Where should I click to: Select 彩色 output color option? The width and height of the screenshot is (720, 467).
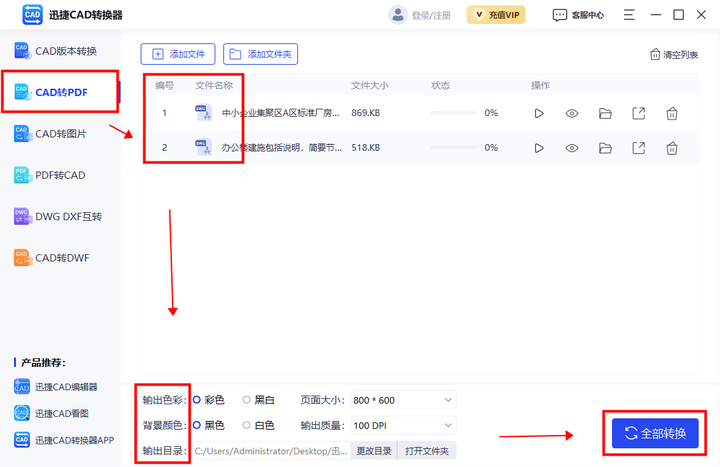[x=209, y=400]
